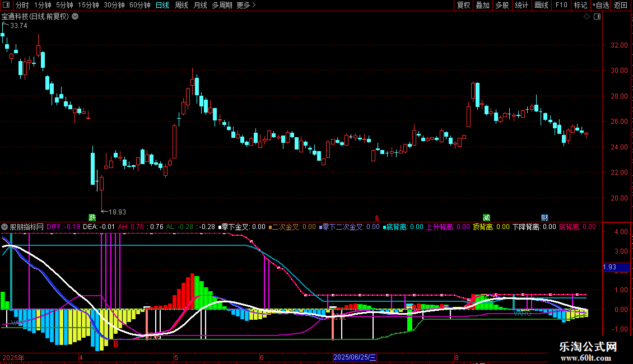Click the 1.93 indicator value label
Screen dimensions: 633x364
coord(609,267)
